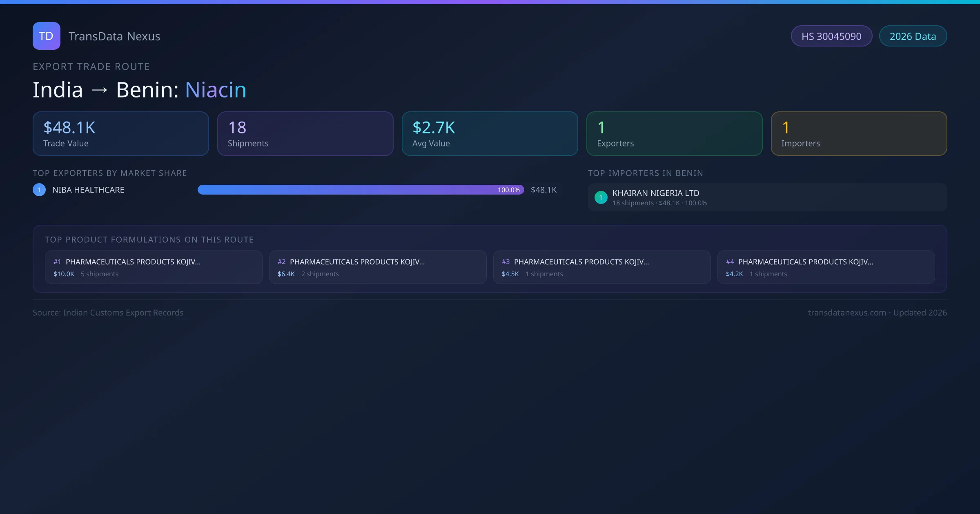Screen dimensions: 980x514
Task: Select the 18 Shipments stat card
Action: (x=305, y=134)
